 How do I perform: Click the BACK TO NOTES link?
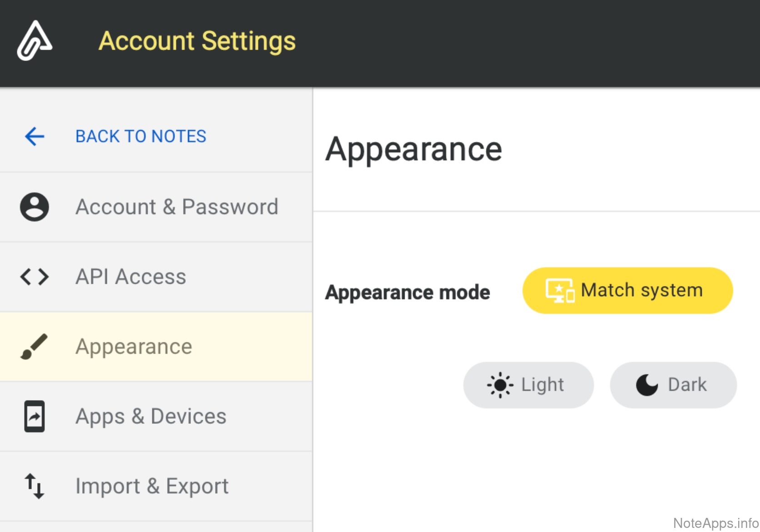[140, 136]
